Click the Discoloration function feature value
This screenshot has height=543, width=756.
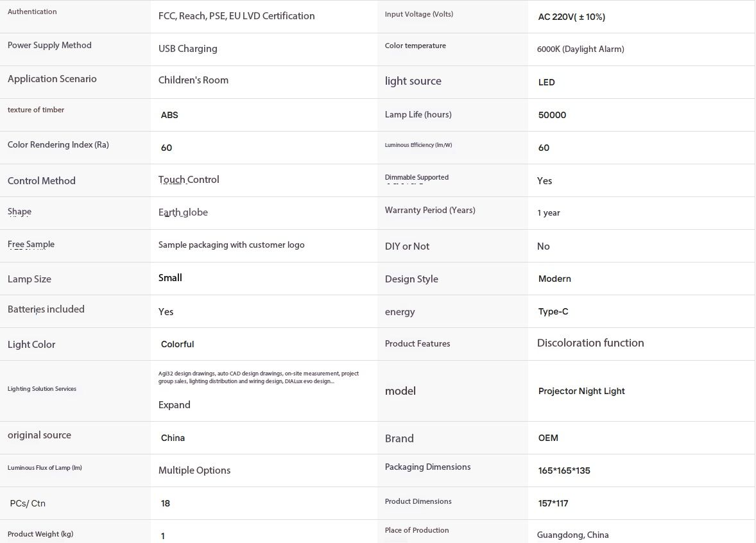pyautogui.click(x=590, y=343)
